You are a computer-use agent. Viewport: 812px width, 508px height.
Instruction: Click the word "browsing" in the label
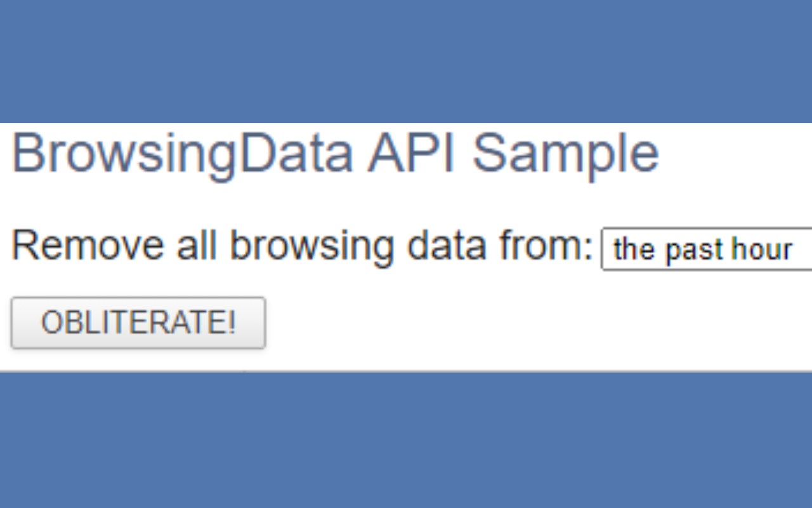point(311,245)
